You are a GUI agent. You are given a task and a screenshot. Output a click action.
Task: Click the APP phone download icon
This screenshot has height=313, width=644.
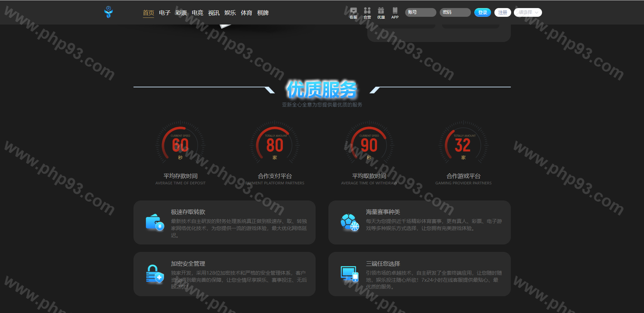coord(395,12)
